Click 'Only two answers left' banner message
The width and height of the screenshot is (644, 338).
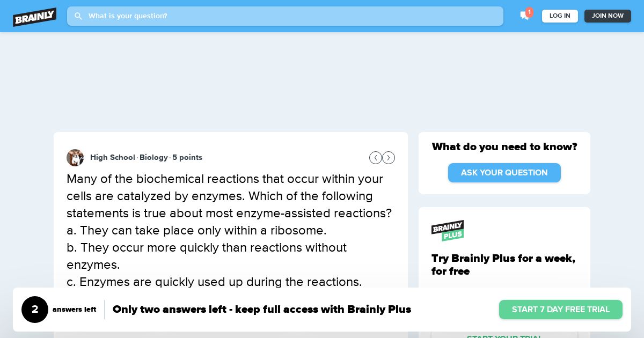pyautogui.click(x=262, y=310)
